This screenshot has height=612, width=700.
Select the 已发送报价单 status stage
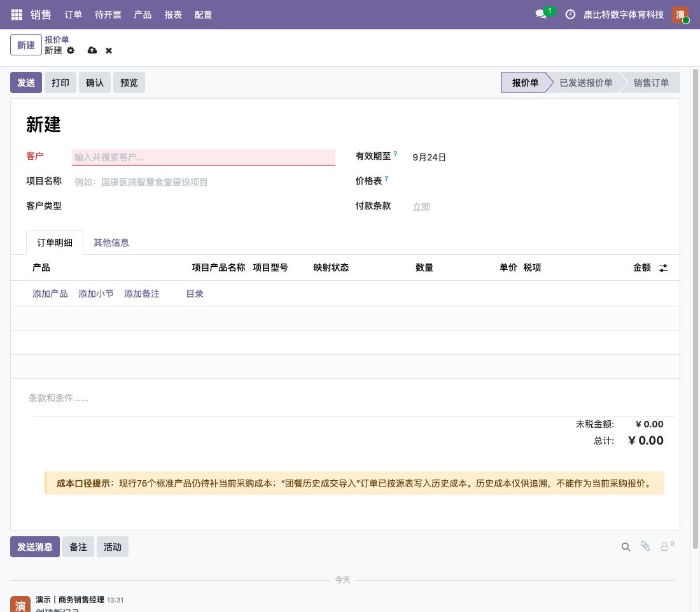click(x=585, y=83)
